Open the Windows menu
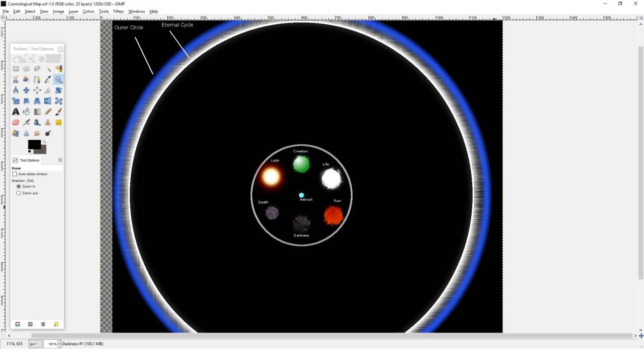644x361 pixels. coord(137,11)
